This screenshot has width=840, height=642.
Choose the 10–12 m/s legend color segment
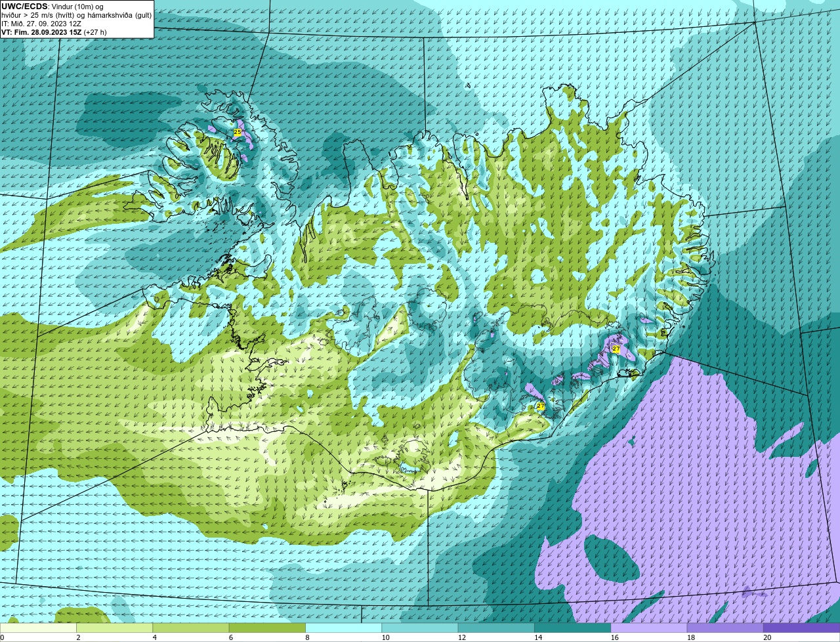(x=420, y=628)
